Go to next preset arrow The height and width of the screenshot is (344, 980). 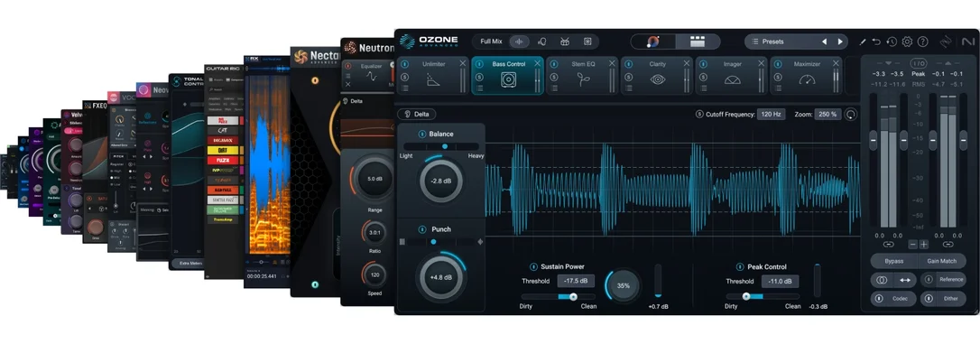(x=839, y=42)
